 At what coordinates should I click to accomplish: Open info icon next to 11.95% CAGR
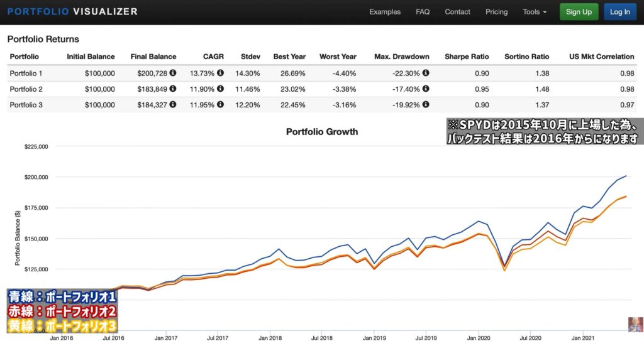coord(220,104)
